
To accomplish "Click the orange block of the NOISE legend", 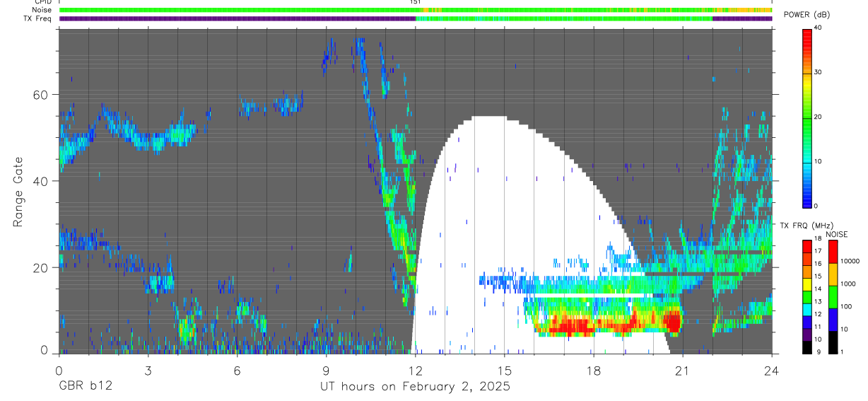I will 833,274.
